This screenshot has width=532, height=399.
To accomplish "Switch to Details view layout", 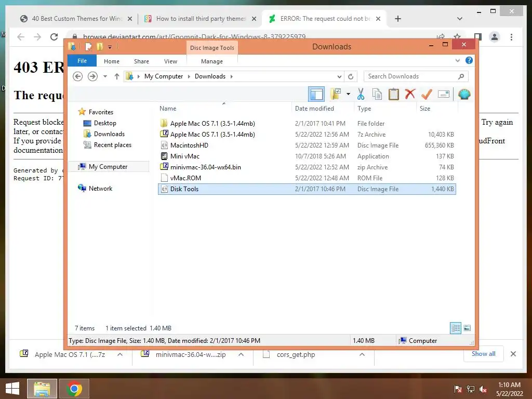I will pyautogui.click(x=455, y=328).
